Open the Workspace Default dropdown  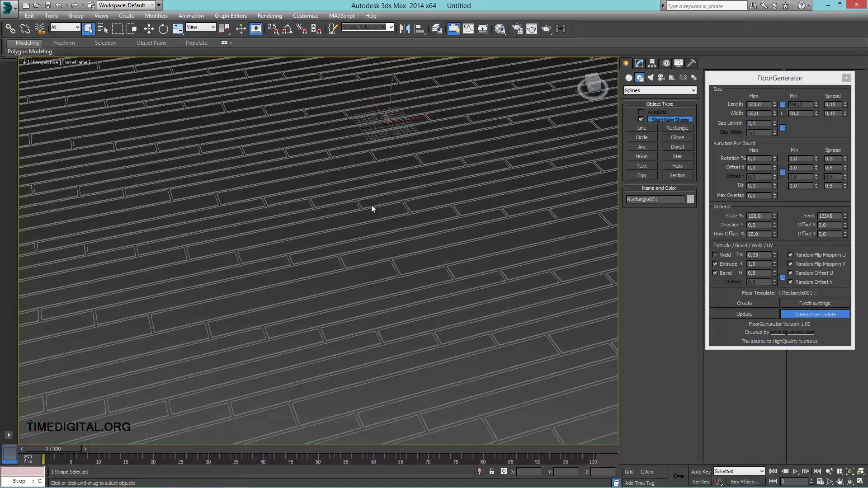coord(126,5)
